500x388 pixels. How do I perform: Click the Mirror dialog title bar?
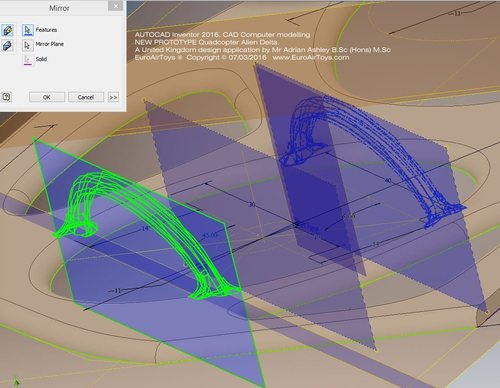tap(59, 8)
